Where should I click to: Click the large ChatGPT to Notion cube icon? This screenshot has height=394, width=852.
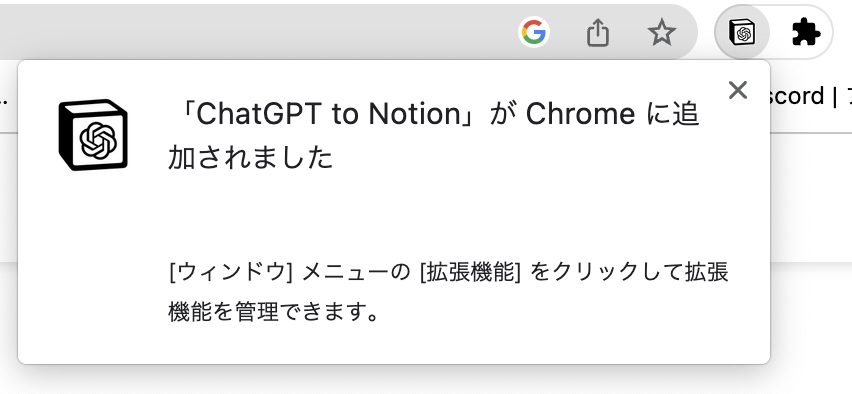(92, 135)
